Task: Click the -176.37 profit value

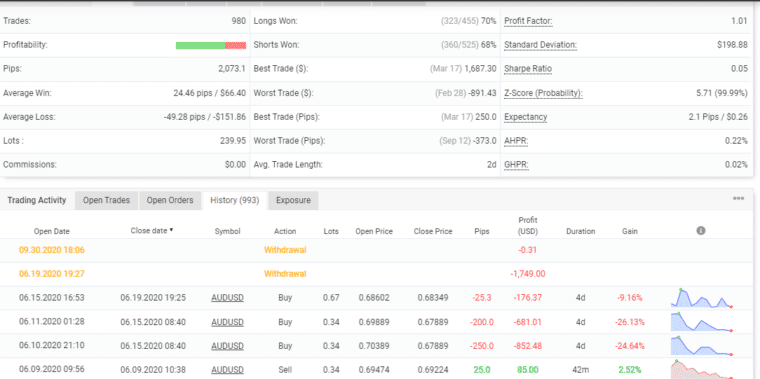Action: [528, 298]
